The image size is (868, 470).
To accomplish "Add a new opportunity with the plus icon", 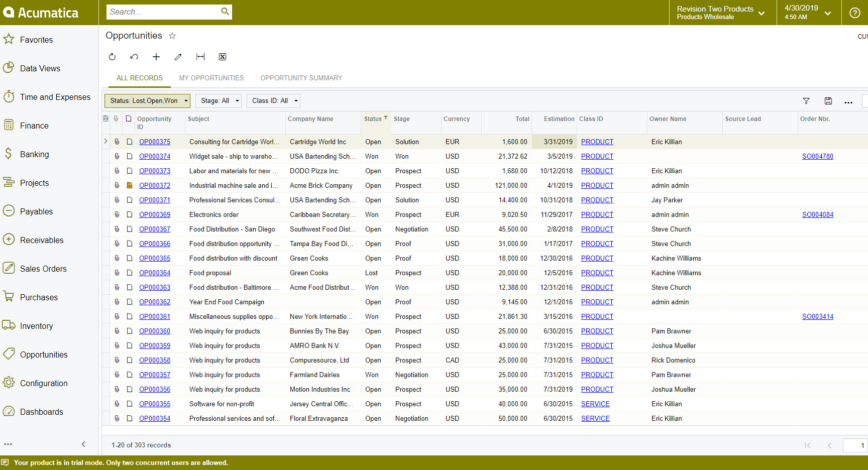I will click(156, 57).
